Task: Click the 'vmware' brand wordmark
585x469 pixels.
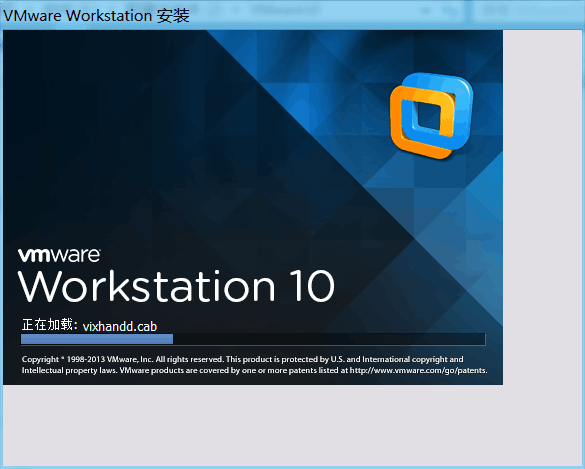Action: 59,255
